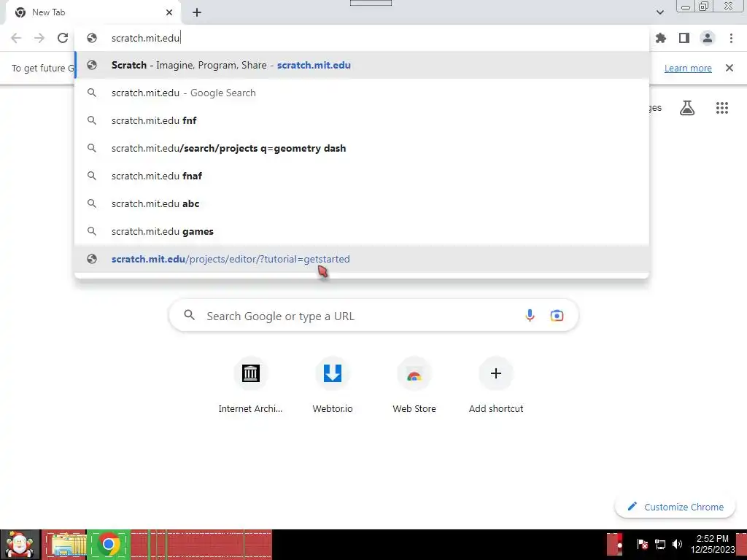Open the volume speaker tray icon
Screen dimensions: 747x560
tap(677, 544)
